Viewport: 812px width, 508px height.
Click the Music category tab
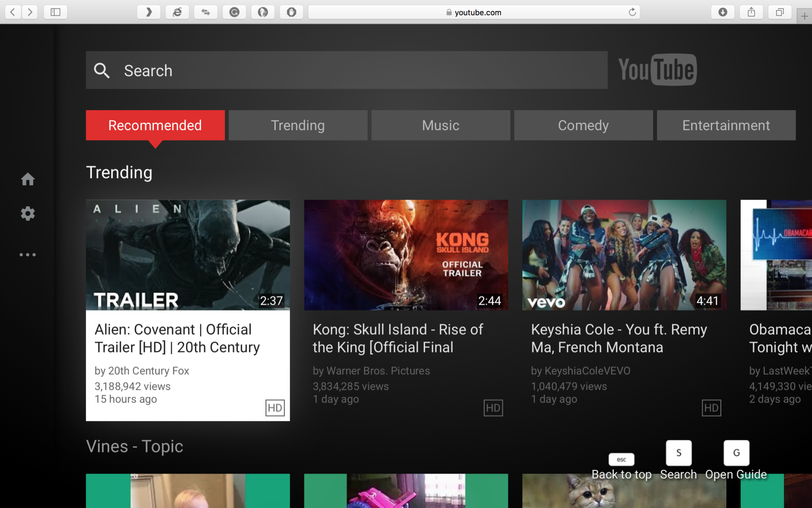[x=441, y=125]
